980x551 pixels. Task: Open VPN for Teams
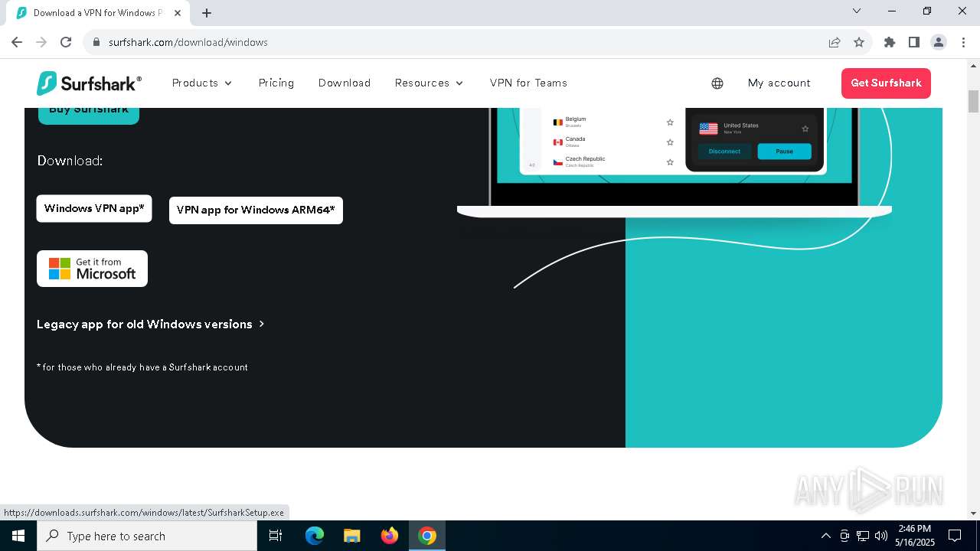click(x=528, y=83)
